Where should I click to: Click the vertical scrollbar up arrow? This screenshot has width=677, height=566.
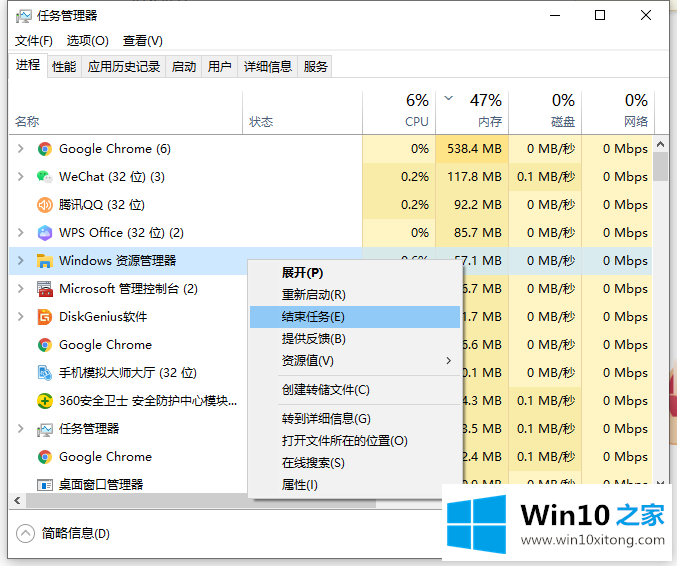[661, 145]
